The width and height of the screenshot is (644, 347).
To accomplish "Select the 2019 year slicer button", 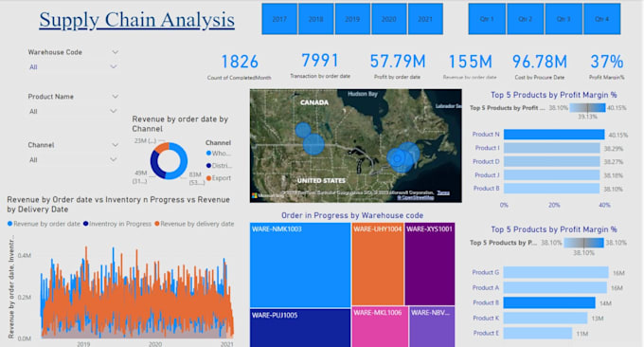I will [x=352, y=19].
